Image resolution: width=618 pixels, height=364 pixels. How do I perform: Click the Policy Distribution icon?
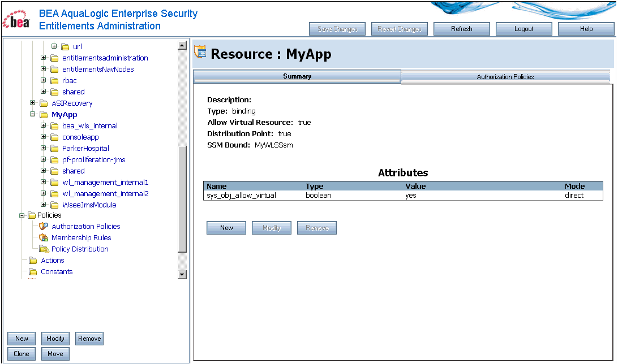[44, 249]
